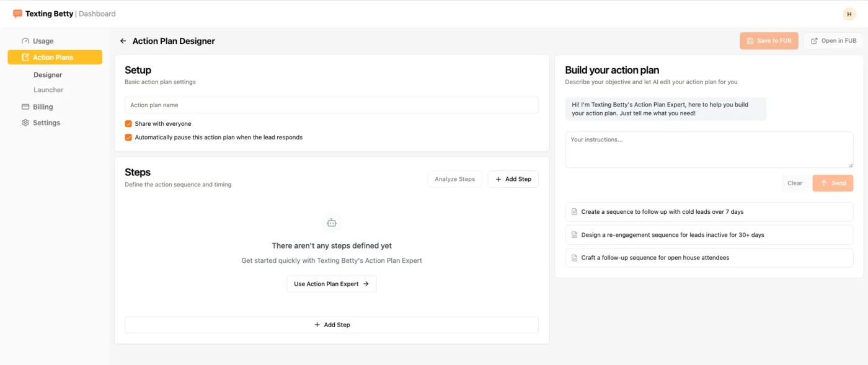The width and height of the screenshot is (868, 365).
Task: Select Action Plans in the sidebar
Action: pos(55,57)
